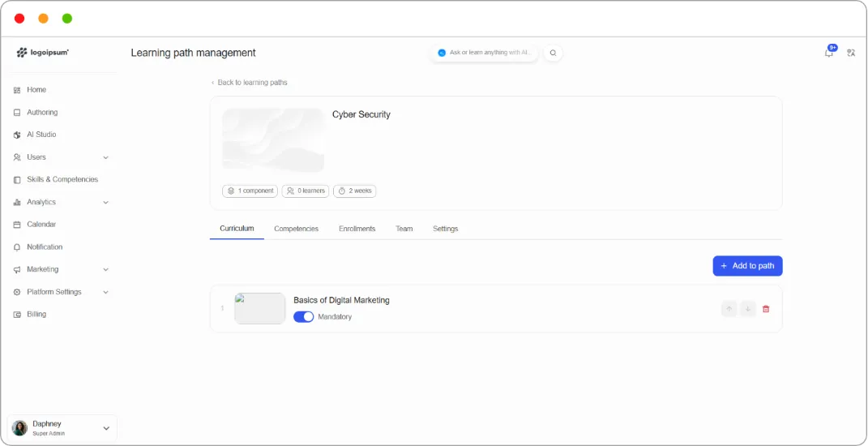Open AI Studio icon in sidebar
868x446 pixels.
point(16,135)
